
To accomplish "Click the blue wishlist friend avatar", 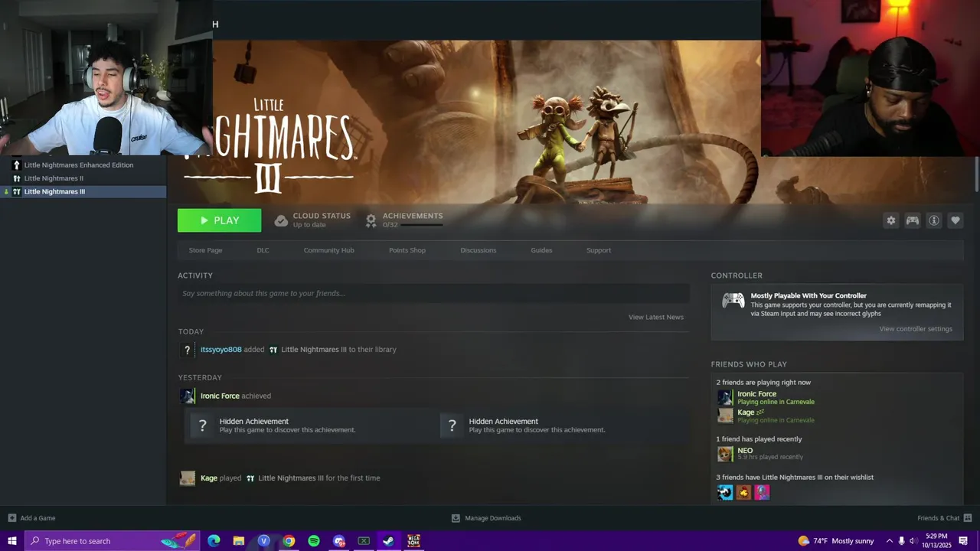I will point(725,492).
